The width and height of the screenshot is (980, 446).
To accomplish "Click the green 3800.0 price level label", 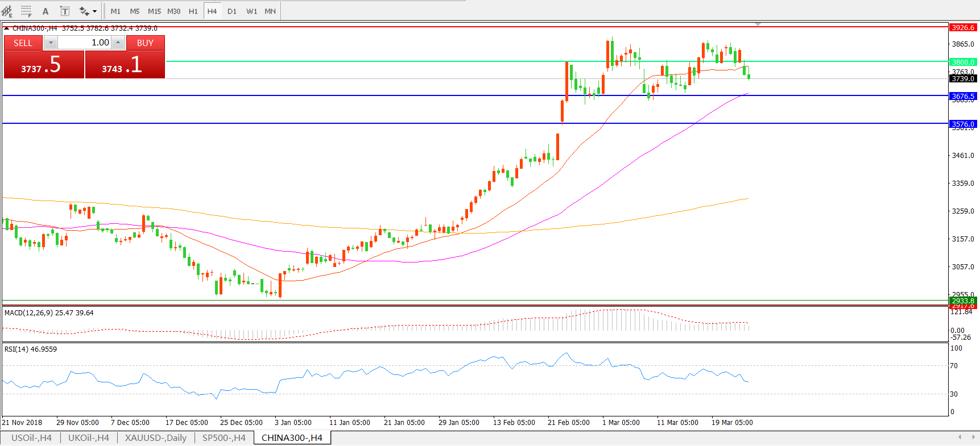I will tap(962, 62).
